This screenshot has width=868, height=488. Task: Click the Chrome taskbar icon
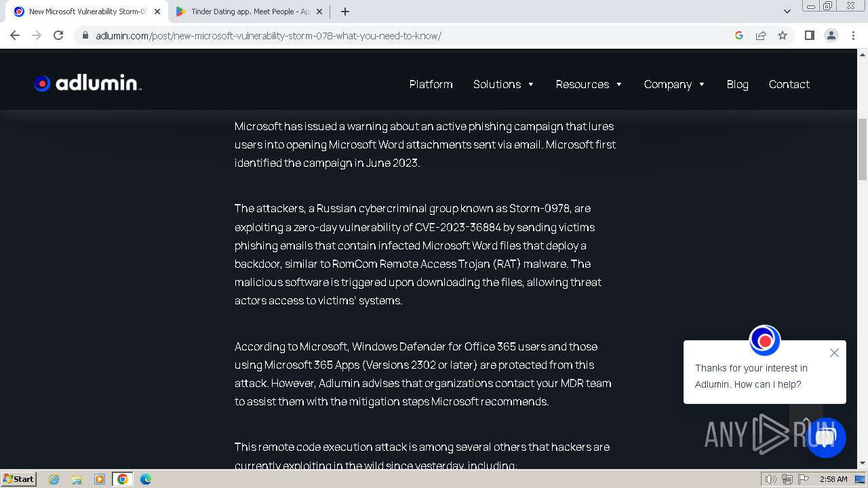pos(122,479)
